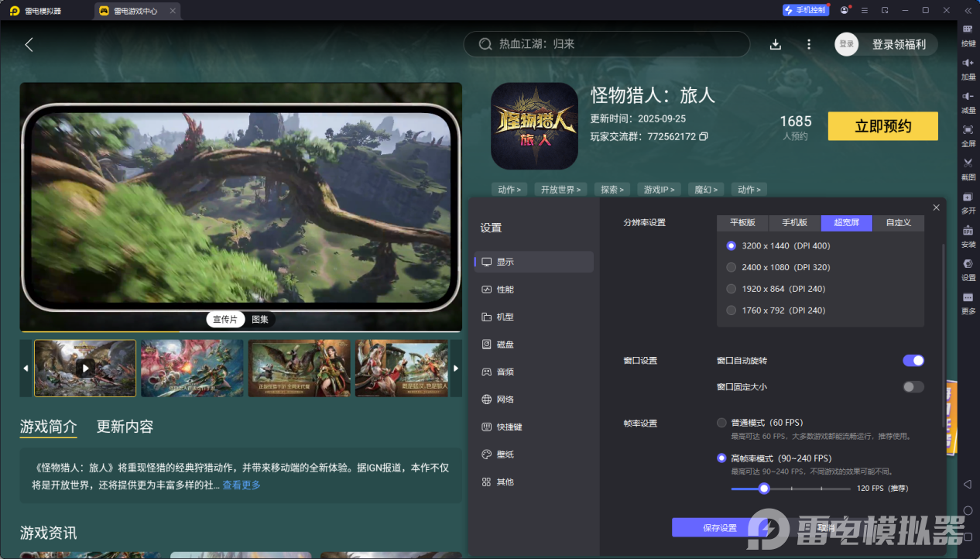Click the 保存设置 button
980x559 pixels.
point(719,528)
